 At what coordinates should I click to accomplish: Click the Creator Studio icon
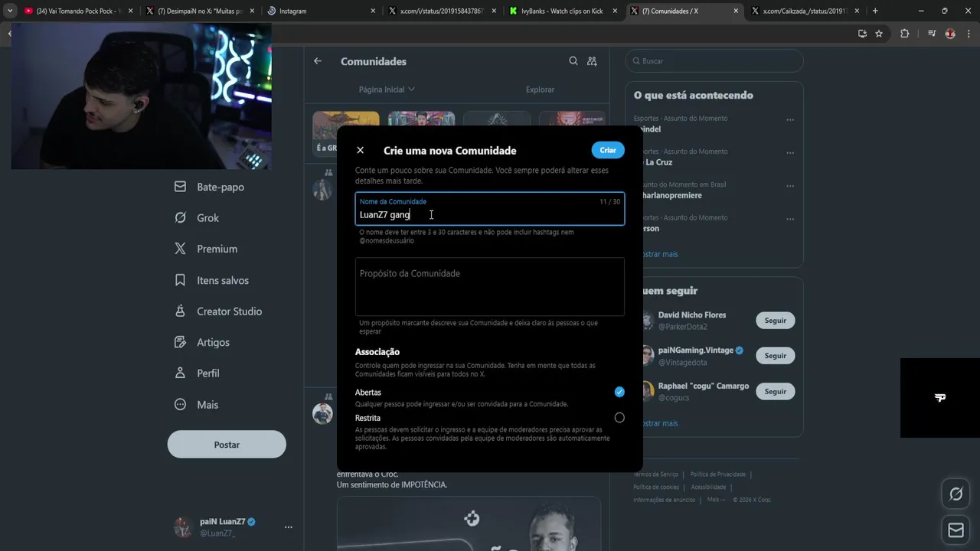tap(180, 311)
